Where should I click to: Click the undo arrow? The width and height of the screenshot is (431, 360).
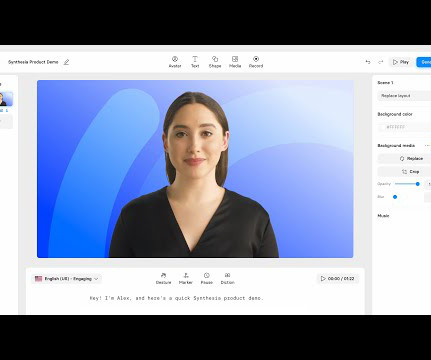[368, 62]
